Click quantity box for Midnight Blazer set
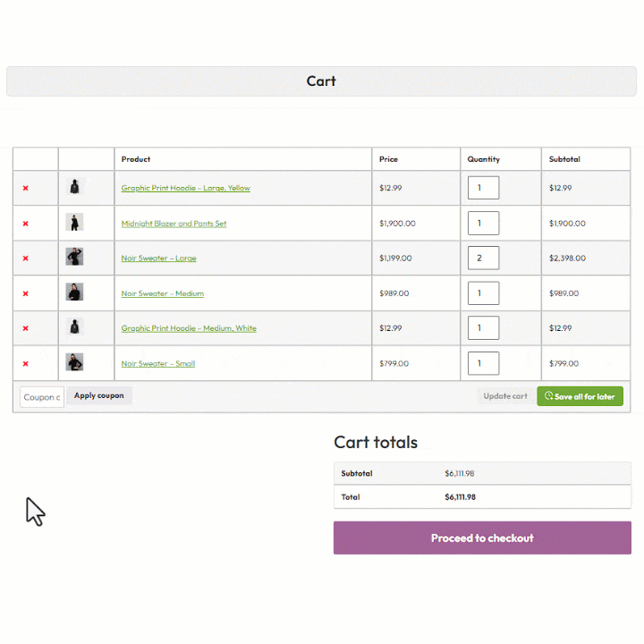 [483, 224]
